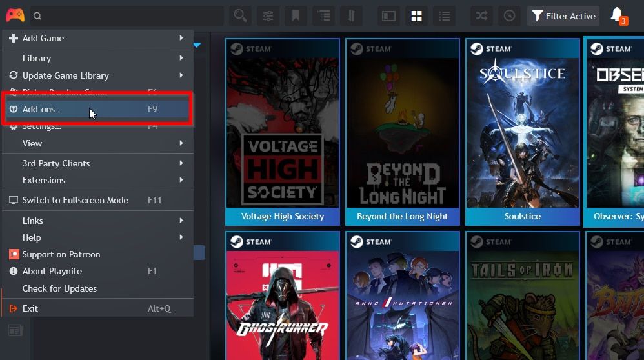Expand Update Game Library submenu arrow

(x=181, y=75)
